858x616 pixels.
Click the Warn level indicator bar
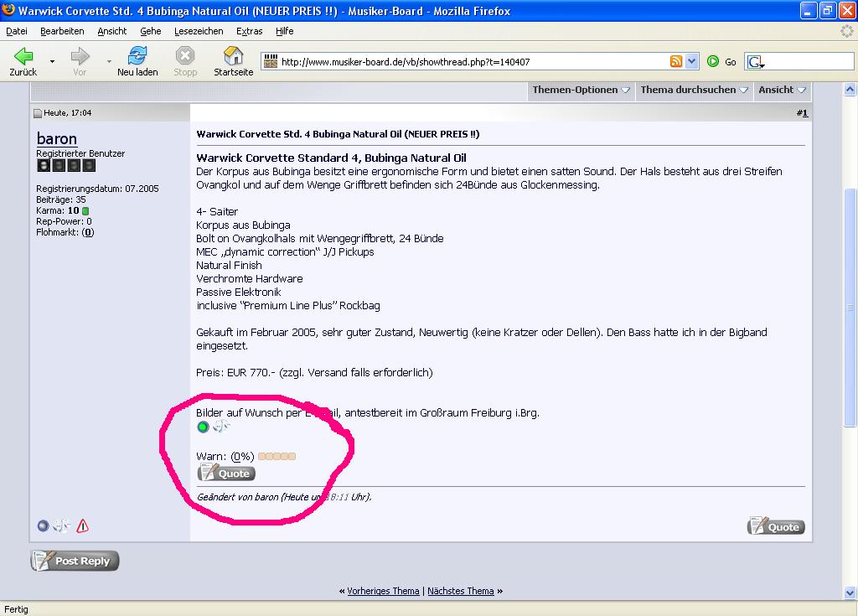[x=277, y=456]
